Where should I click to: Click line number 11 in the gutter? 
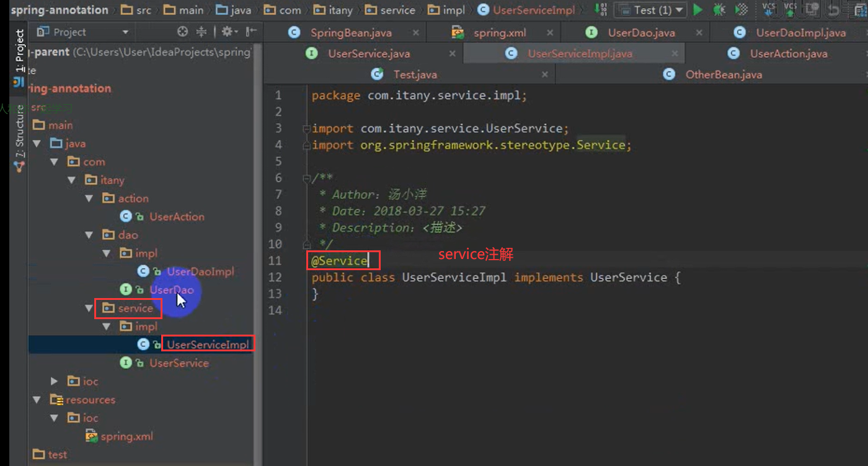[275, 261]
